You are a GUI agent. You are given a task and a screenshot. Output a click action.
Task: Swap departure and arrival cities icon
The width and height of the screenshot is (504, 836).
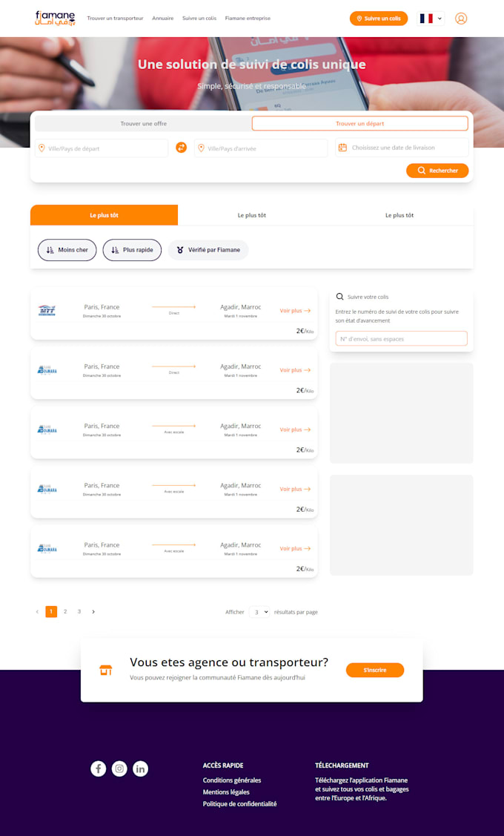click(181, 148)
